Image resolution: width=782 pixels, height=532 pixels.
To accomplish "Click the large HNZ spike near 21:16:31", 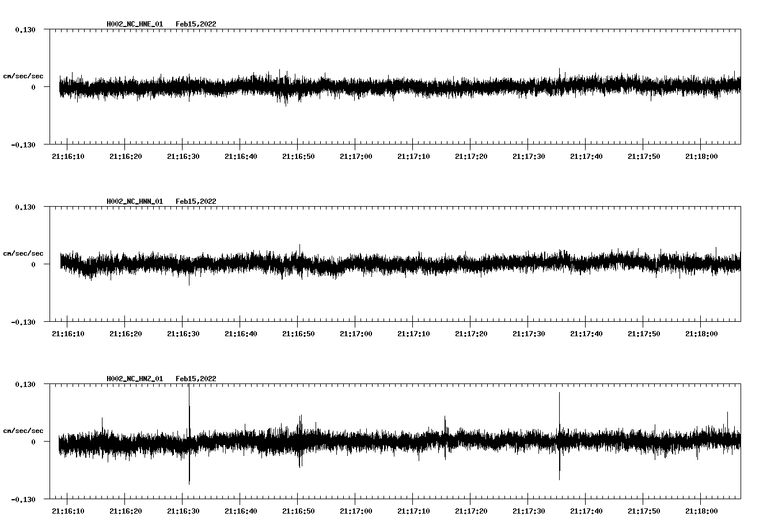I will pos(189,434).
